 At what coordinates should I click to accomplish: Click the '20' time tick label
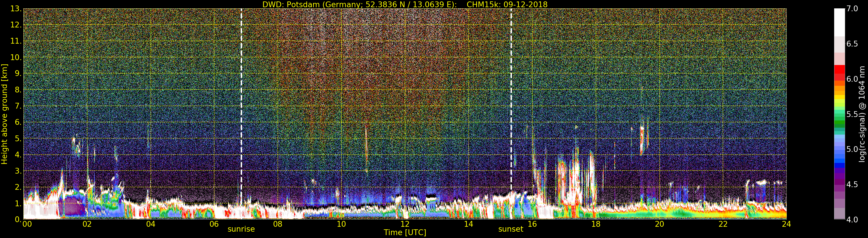click(659, 224)
